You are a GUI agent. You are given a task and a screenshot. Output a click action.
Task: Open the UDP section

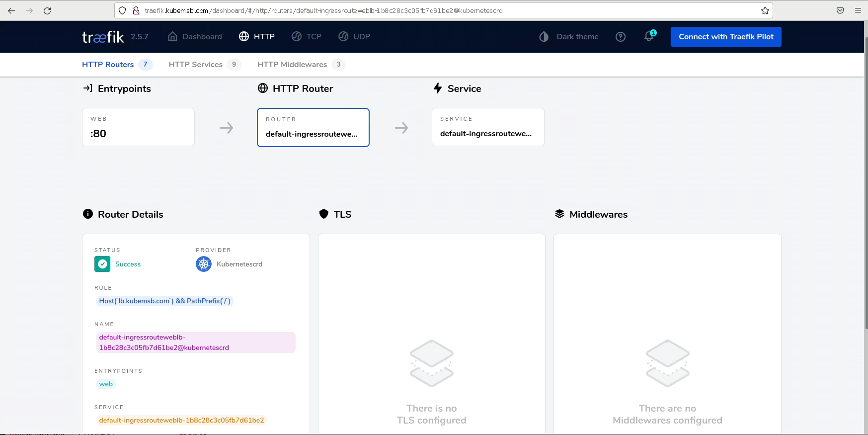click(x=354, y=37)
